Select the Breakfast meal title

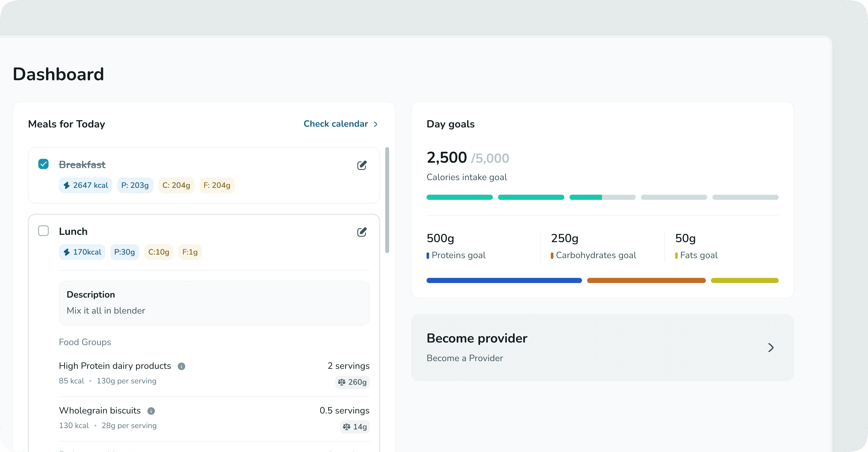(82, 165)
